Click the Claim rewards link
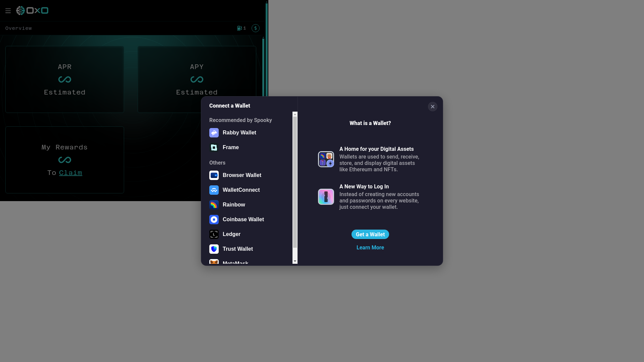This screenshot has height=362, width=644. pos(70,173)
